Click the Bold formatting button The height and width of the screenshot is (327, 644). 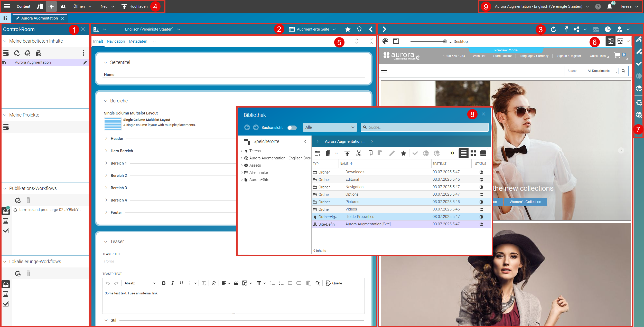point(164,283)
